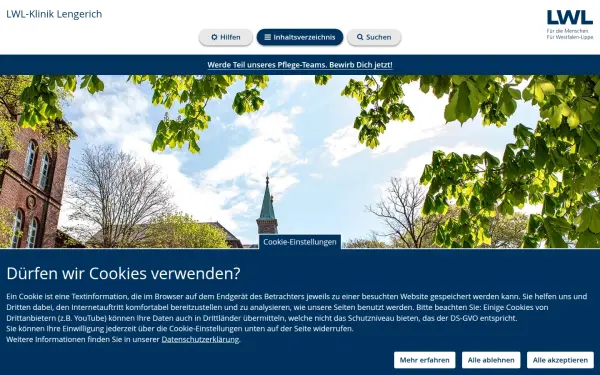Click the magnifier icon on Suchen

pos(360,37)
